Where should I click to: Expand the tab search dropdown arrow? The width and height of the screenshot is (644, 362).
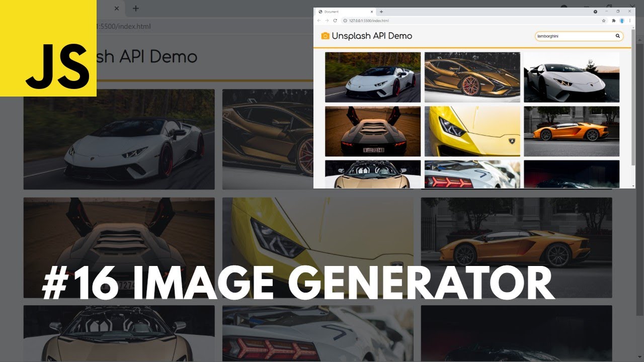[595, 11]
